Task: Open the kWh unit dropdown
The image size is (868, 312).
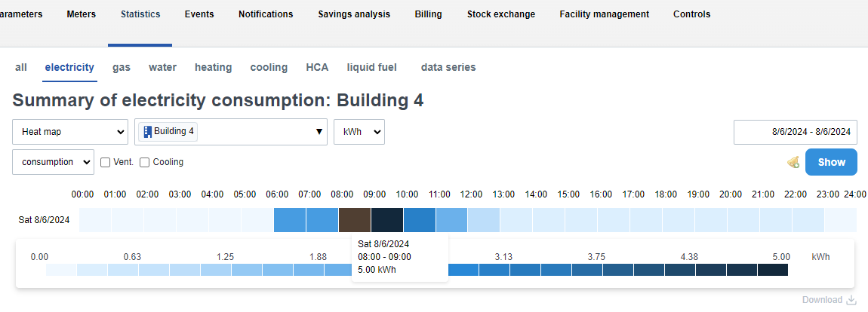Action: 359,131
